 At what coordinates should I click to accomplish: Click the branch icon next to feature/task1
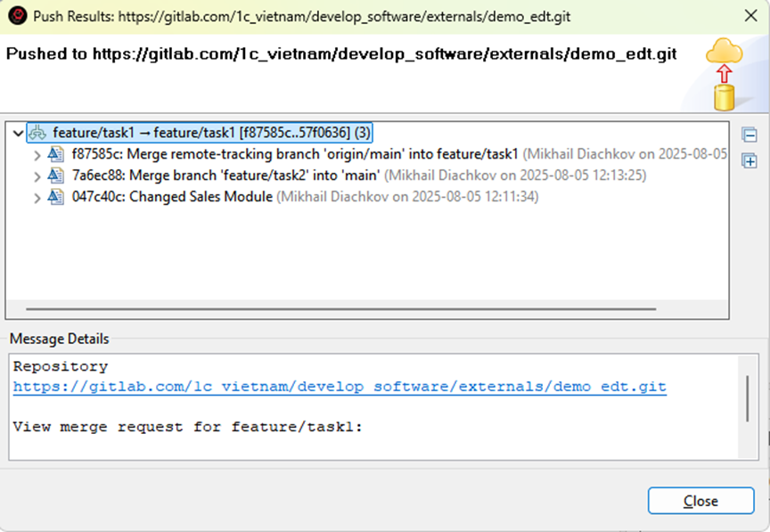[38, 133]
